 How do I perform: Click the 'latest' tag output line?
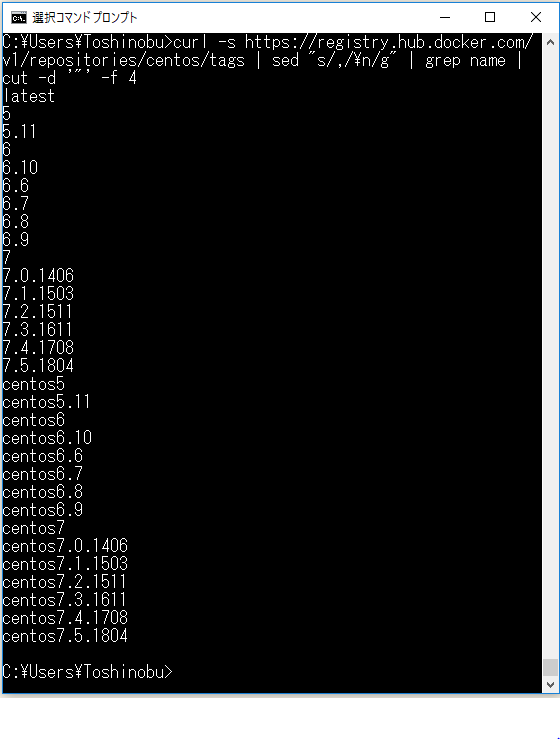[x=29, y=96]
